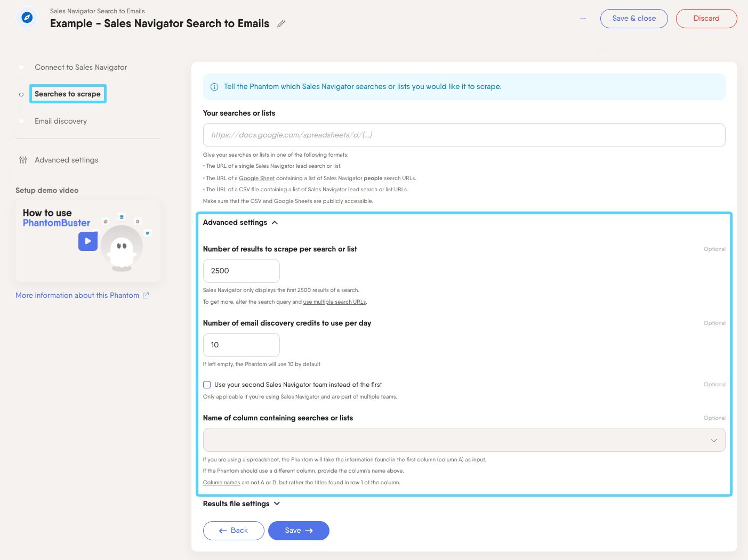Click the Example - Sales Navigator Search to Emails title
Screen dimensions: 748x560
coord(159,23)
